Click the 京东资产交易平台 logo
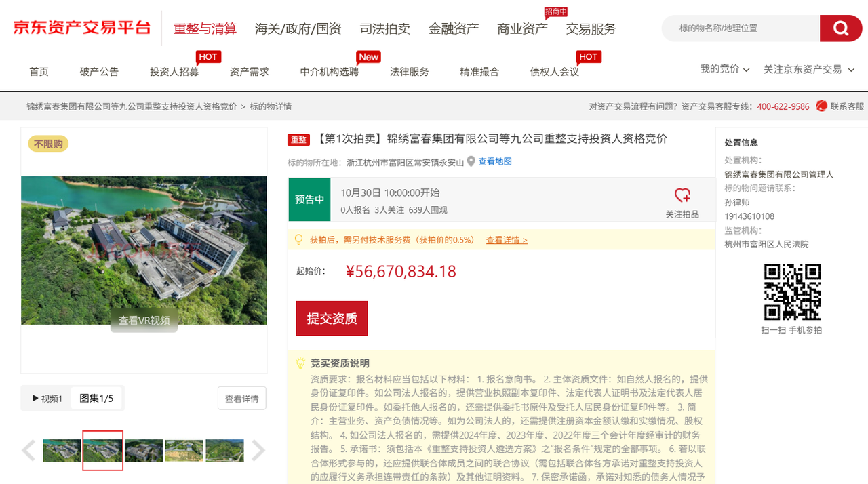The width and height of the screenshot is (868, 484). 82,28
